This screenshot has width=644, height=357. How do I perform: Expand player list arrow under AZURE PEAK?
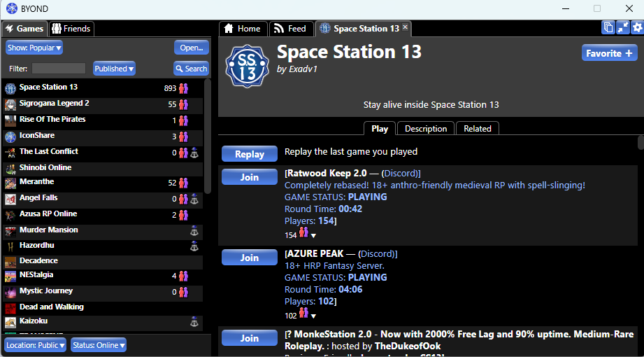point(313,316)
